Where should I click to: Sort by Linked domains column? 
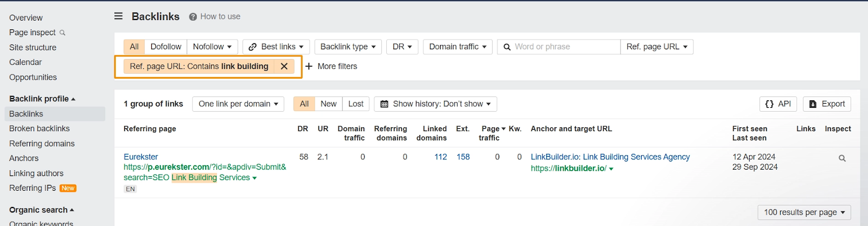tap(432, 133)
